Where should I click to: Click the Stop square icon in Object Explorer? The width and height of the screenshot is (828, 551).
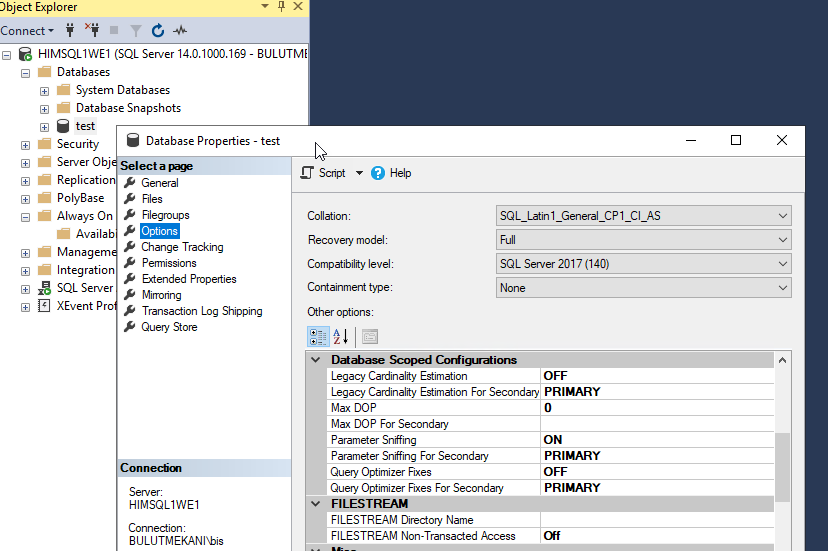pos(114,30)
